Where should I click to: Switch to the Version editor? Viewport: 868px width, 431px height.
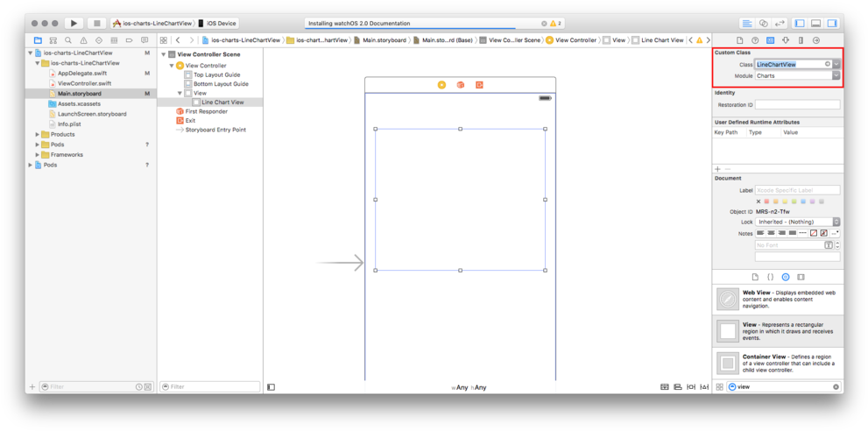779,24
